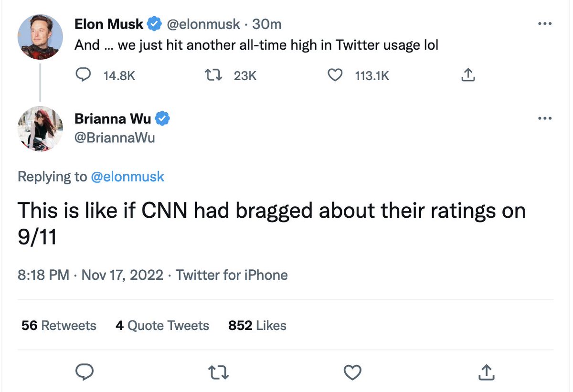The height and width of the screenshot is (392, 573).
Task: View the 4 Quote Tweets
Action: [162, 326]
